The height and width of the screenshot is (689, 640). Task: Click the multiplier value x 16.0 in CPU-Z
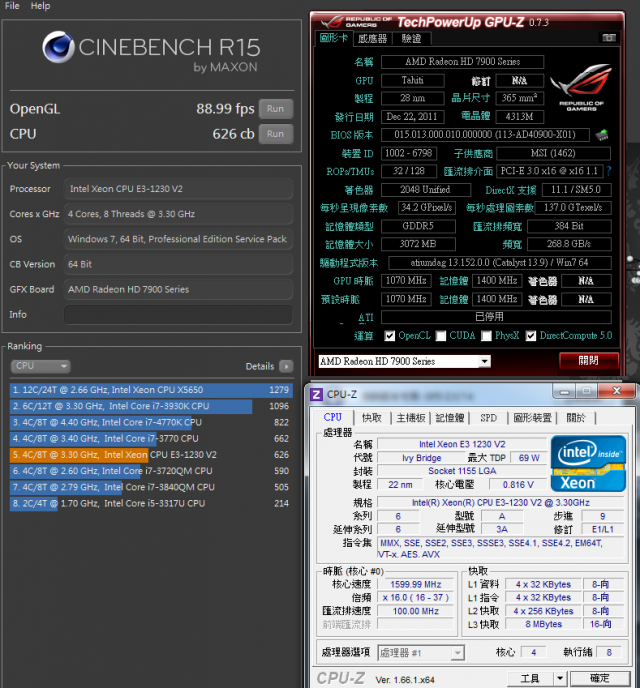click(415, 598)
